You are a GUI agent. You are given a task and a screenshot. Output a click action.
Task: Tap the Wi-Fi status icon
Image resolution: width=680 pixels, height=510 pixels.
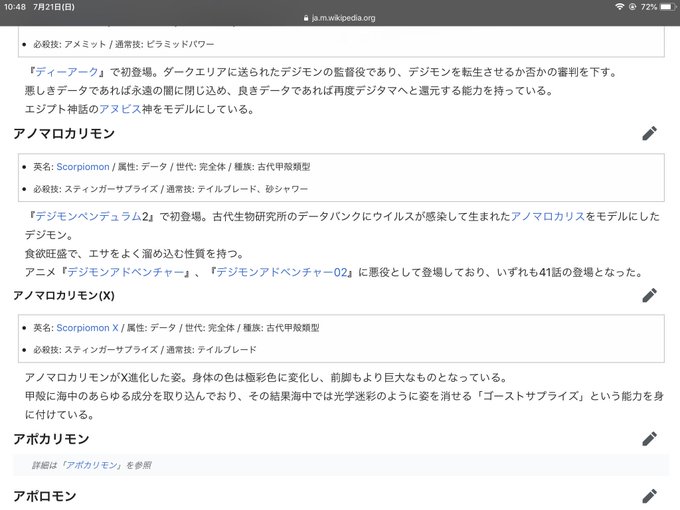[620, 7]
